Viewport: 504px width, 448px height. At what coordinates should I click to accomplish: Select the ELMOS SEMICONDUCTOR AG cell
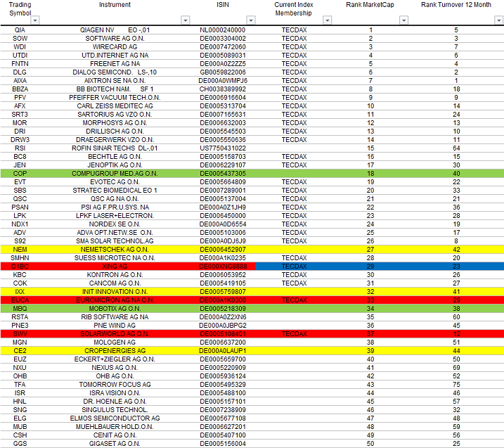115,418
